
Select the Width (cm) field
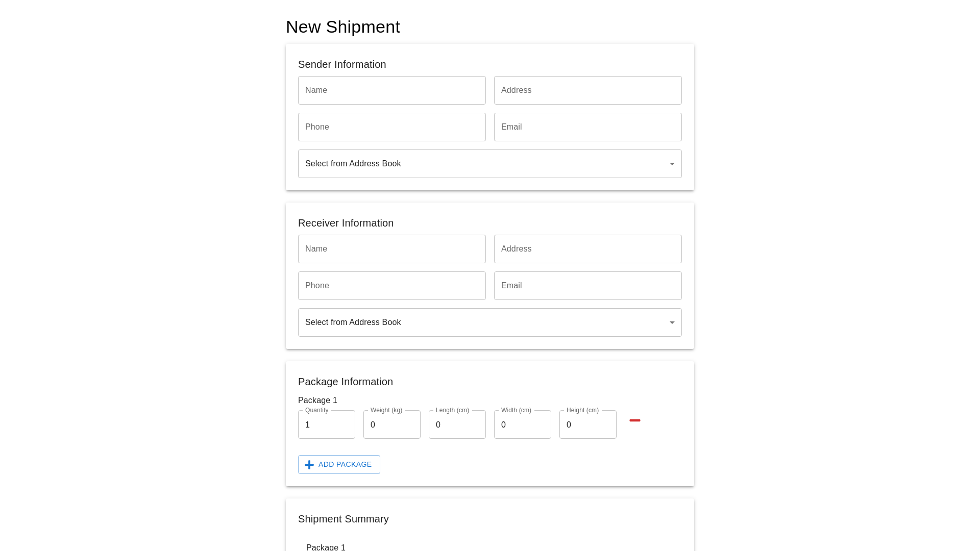pos(522,424)
